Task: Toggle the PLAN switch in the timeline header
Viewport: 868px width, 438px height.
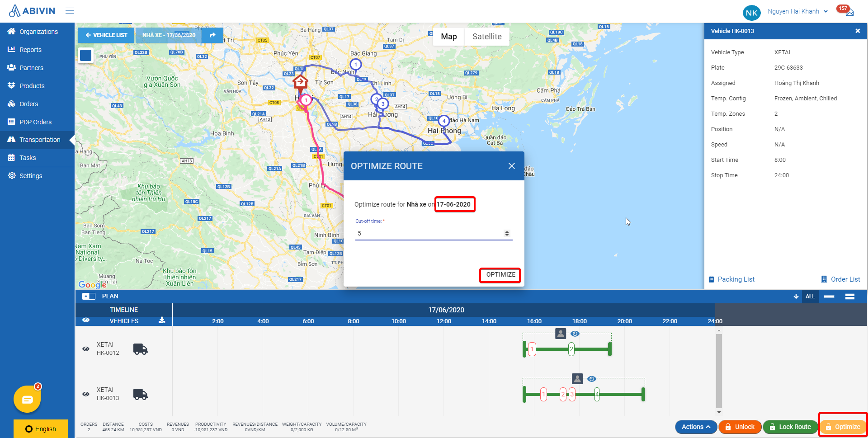Action: [89, 296]
